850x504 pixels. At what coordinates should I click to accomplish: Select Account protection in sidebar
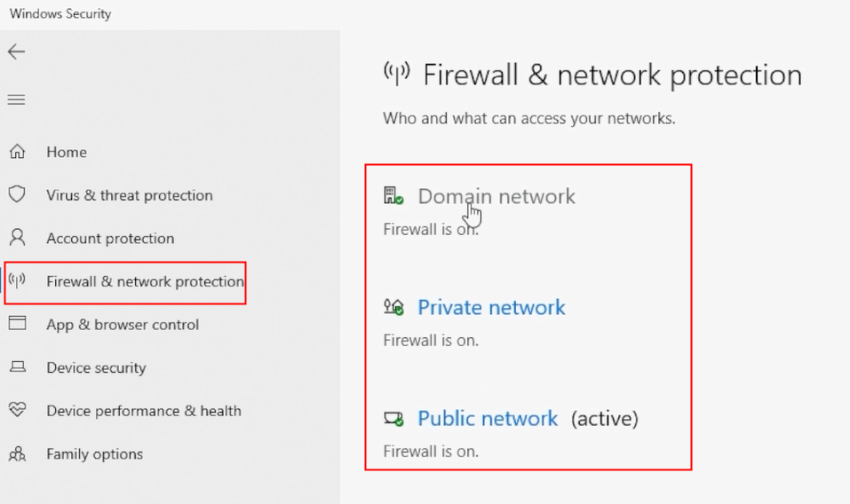pos(111,238)
